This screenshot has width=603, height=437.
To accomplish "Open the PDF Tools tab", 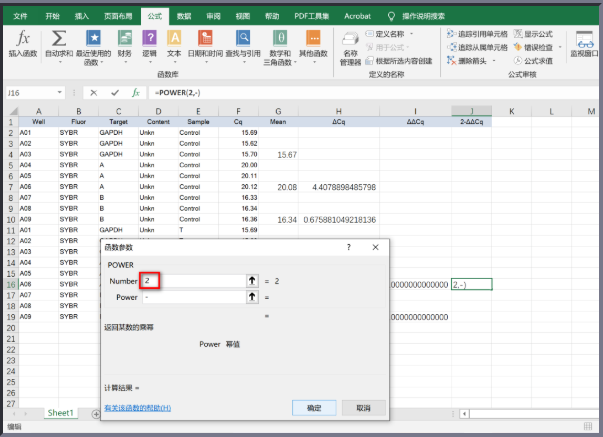I will point(311,16).
